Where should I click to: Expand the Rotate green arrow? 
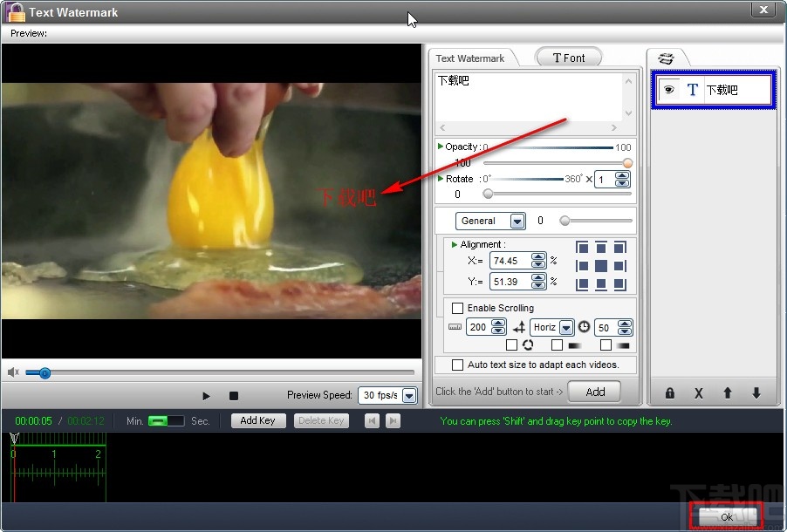coord(440,178)
